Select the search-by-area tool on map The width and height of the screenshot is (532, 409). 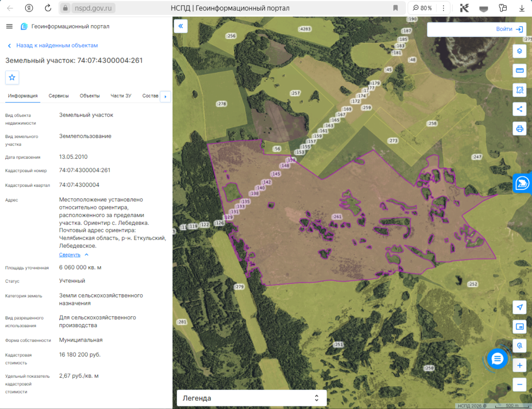(519, 90)
